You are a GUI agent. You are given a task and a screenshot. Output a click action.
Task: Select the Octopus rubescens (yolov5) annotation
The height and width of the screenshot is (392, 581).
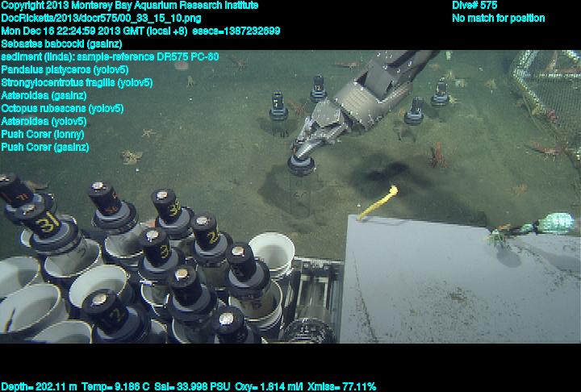pyautogui.click(x=62, y=109)
